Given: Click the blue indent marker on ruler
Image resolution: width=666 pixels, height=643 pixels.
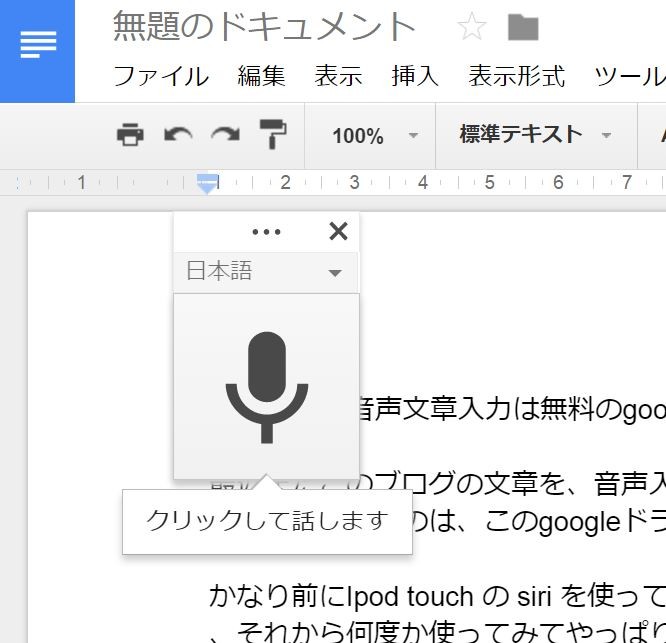Looking at the screenshot, I should (208, 183).
